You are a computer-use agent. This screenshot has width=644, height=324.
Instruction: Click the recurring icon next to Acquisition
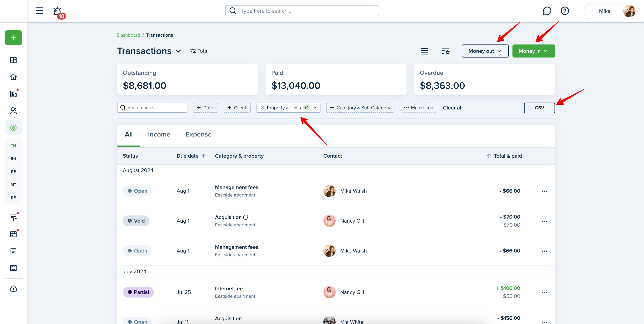pyautogui.click(x=246, y=217)
